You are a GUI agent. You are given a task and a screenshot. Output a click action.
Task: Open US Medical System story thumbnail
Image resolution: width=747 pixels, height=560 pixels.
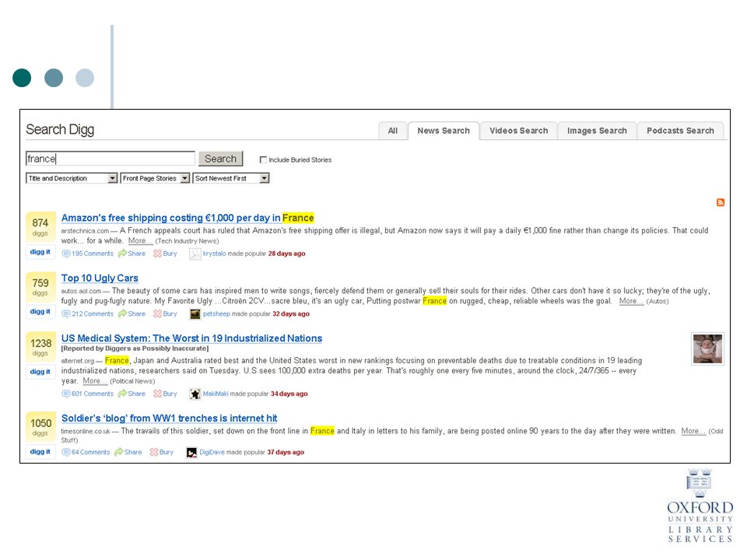[707, 348]
